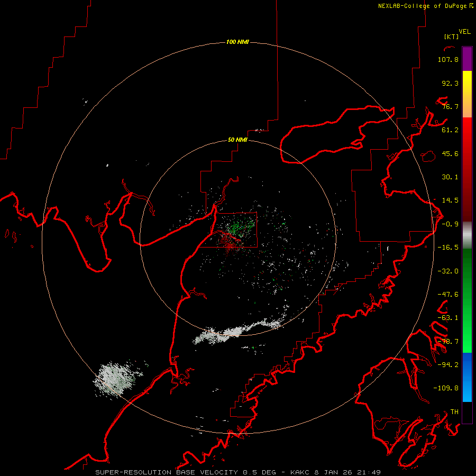The height and width of the screenshot is (476, 476).
Task: Select the 76.7 scale value
Action: pyautogui.click(x=450, y=106)
